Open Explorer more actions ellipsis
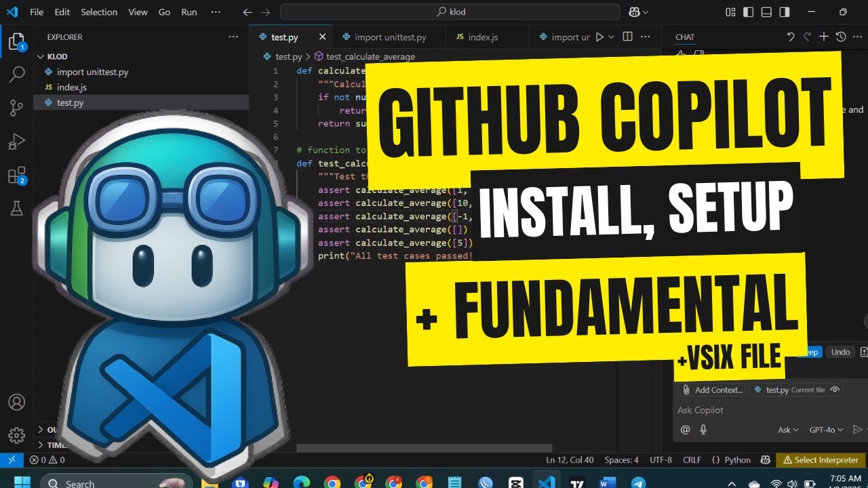Screen dimensions: 868x488 coord(233,37)
